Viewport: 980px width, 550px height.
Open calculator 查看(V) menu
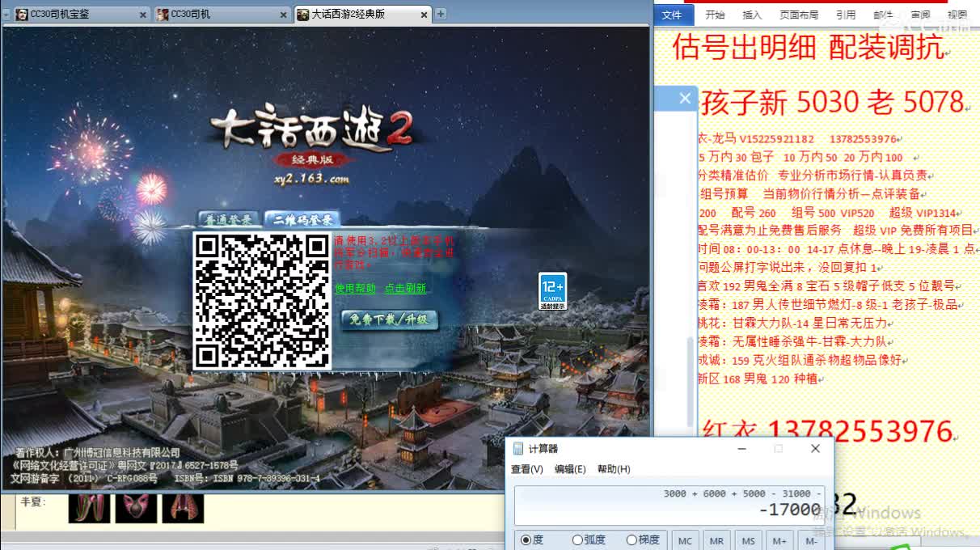tap(527, 469)
